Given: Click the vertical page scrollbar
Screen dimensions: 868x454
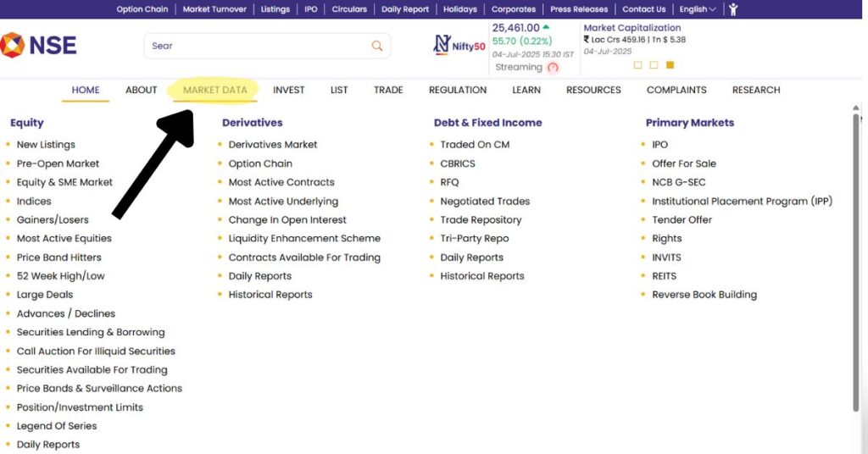Looking at the screenshot, I should (856, 263).
